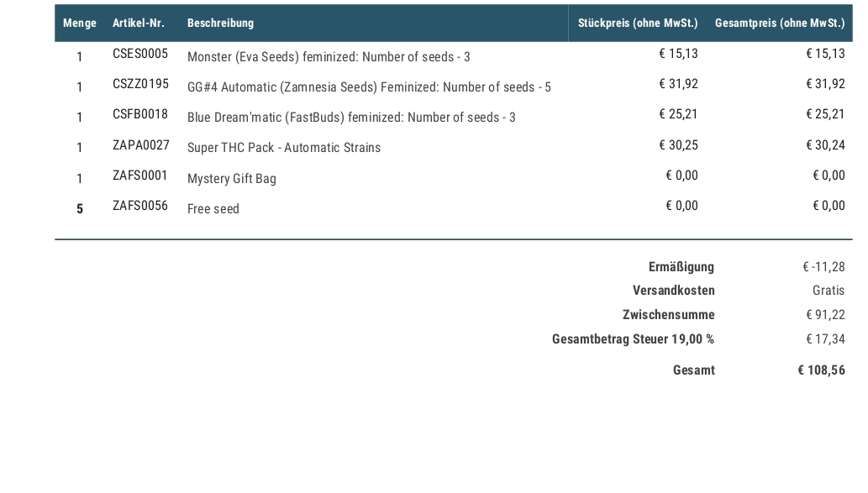Screen dimensions: 868x493
Task: Click the Zwischensumme value € 91,22
Action: coord(825,315)
